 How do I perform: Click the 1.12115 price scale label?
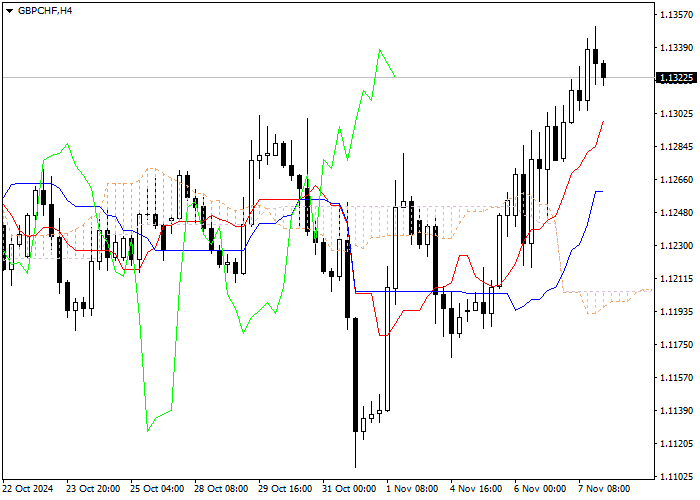coord(676,279)
